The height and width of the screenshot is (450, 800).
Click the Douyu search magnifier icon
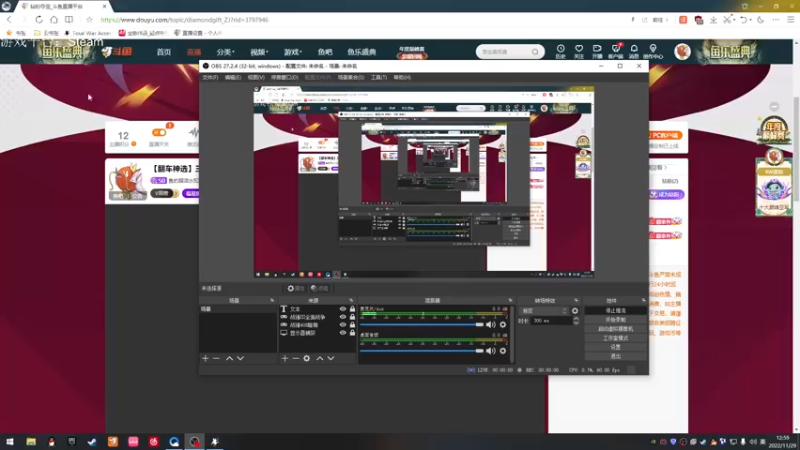(x=535, y=52)
